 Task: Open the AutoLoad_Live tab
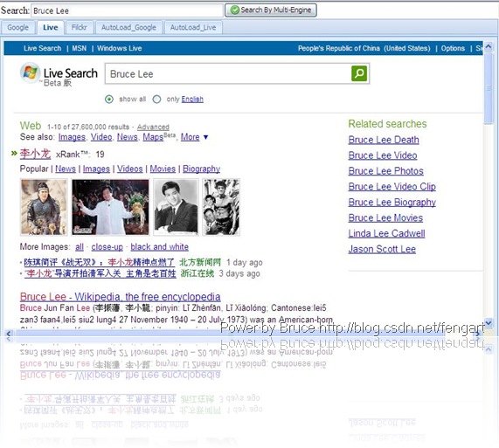[x=193, y=27]
